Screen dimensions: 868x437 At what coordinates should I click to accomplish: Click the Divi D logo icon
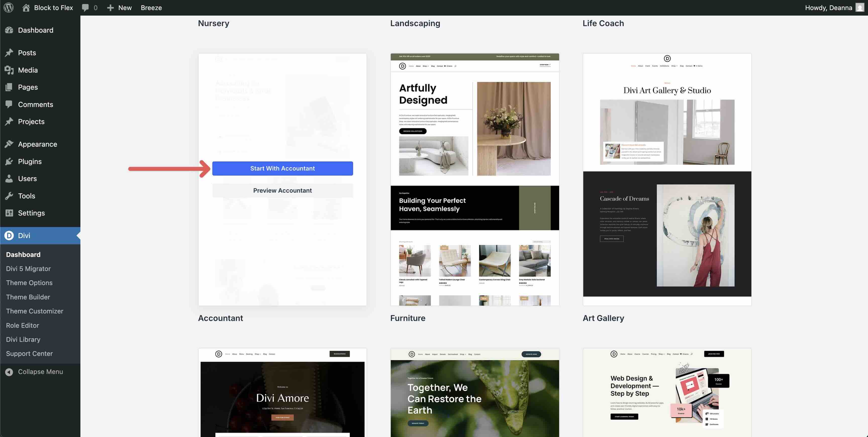pyautogui.click(x=9, y=236)
